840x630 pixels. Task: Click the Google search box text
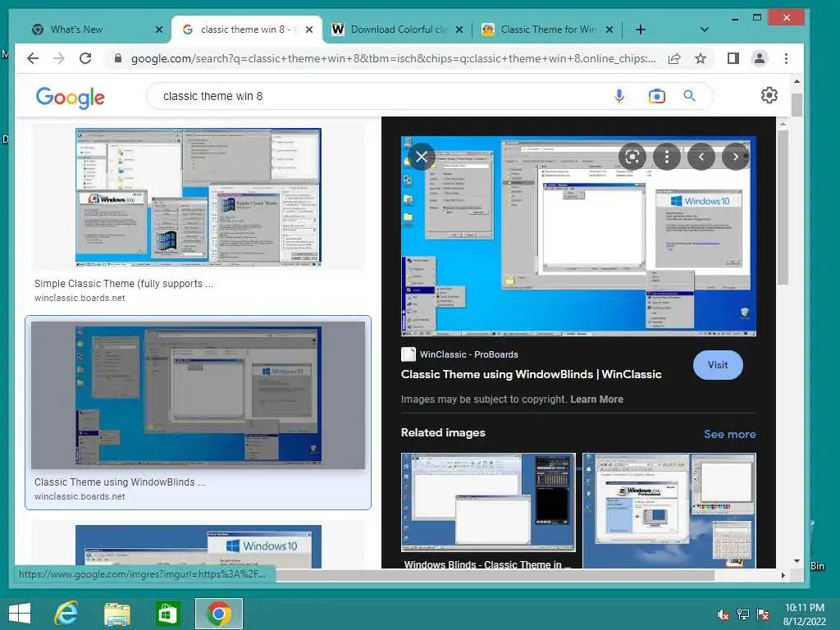click(212, 96)
